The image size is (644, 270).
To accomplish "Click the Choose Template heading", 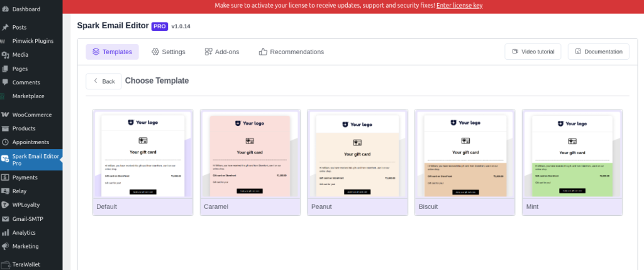I will pyautogui.click(x=157, y=81).
